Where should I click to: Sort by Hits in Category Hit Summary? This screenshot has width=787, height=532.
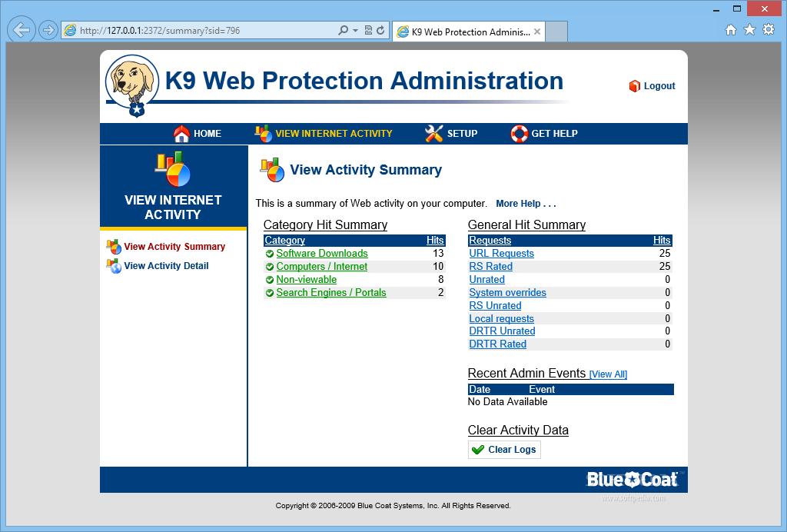click(435, 241)
